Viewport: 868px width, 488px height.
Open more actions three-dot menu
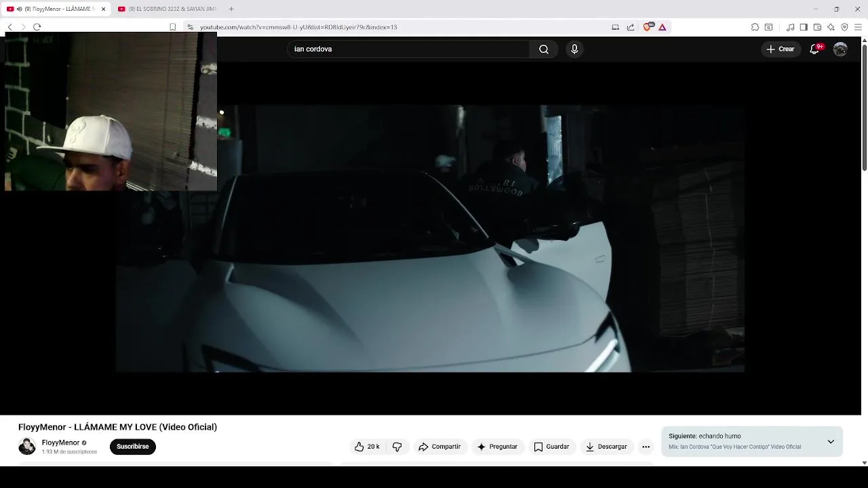[x=646, y=447]
